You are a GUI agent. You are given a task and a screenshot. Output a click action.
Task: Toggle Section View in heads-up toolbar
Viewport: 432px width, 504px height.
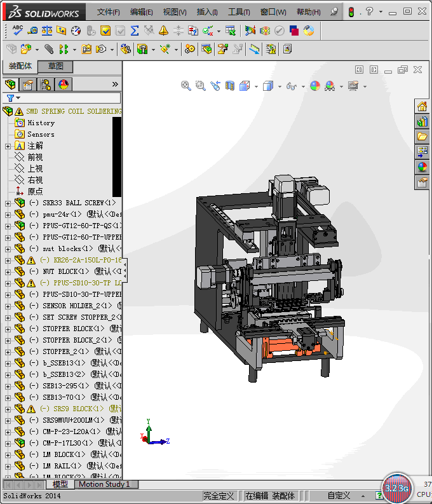[229, 86]
